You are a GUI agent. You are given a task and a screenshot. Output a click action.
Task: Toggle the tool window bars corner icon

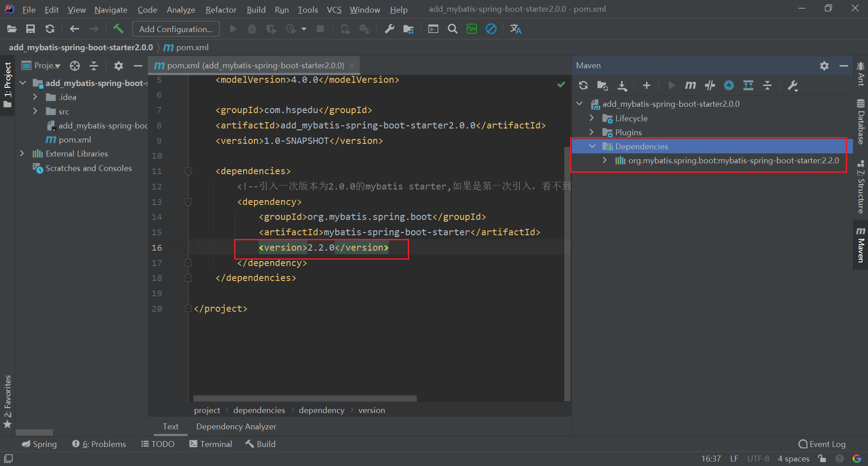click(x=8, y=458)
